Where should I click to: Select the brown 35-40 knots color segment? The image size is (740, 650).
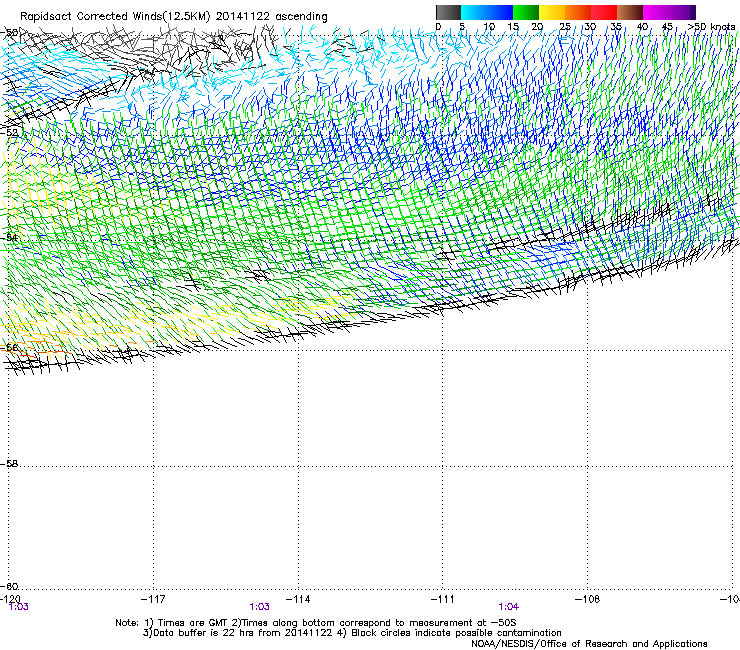point(630,12)
